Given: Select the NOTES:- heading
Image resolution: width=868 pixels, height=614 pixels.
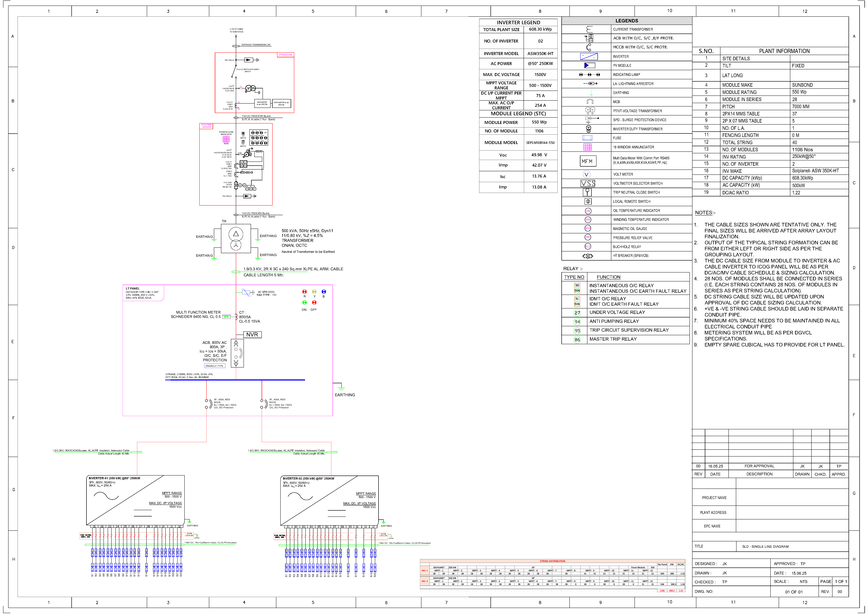Looking at the screenshot, I should click(x=705, y=213).
